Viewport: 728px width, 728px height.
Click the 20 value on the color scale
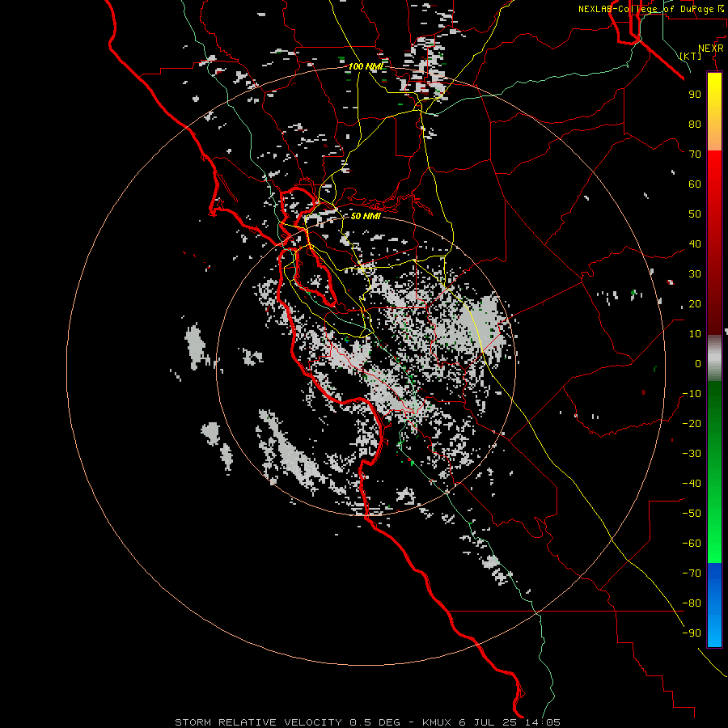point(695,304)
